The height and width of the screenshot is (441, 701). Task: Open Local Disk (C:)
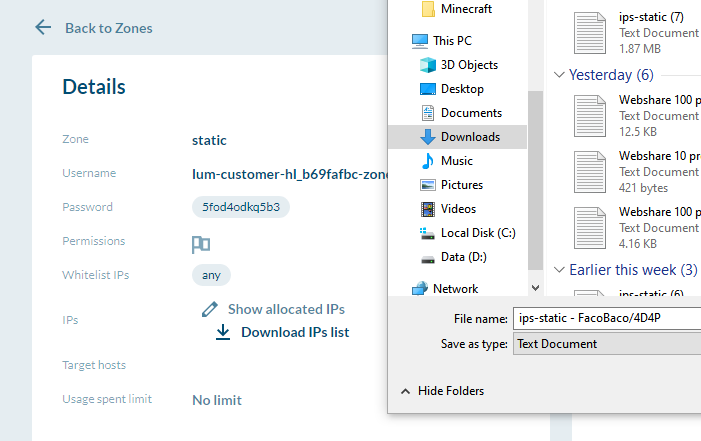tap(478, 233)
